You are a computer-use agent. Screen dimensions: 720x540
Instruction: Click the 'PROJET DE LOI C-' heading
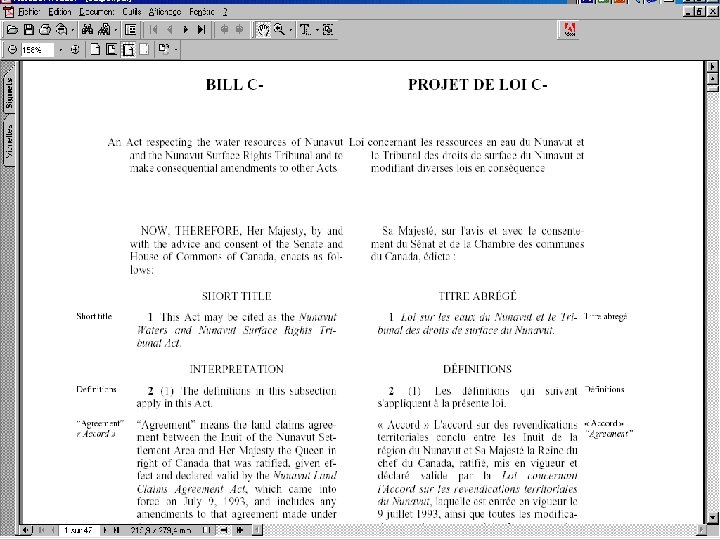478,85
